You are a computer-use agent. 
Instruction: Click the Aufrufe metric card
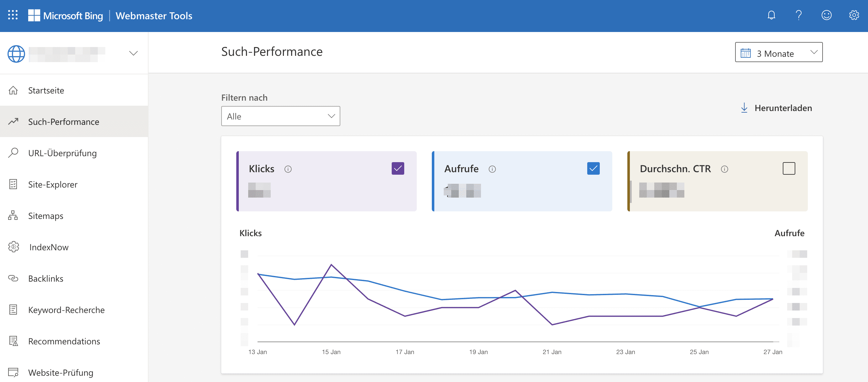click(x=522, y=181)
